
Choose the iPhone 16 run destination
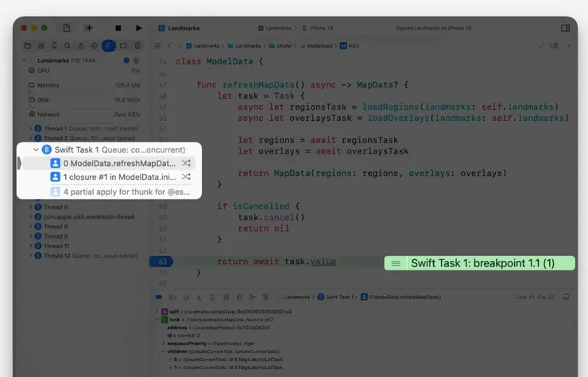pos(318,28)
